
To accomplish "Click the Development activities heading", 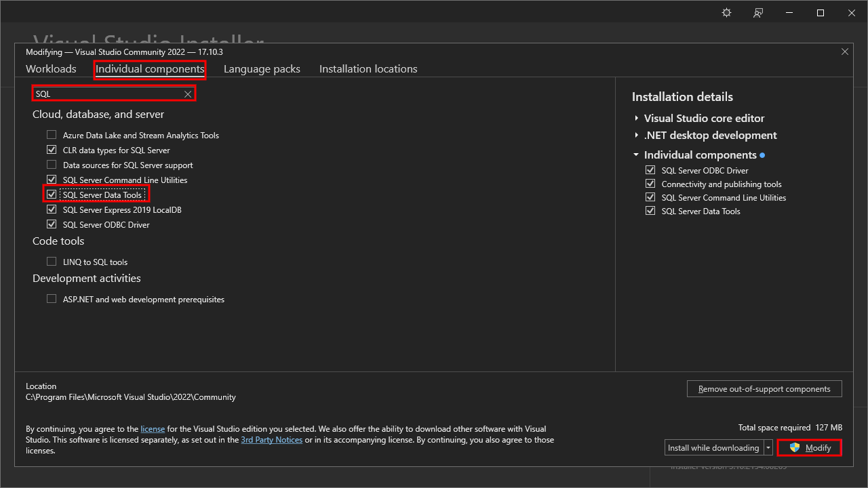I will point(87,279).
